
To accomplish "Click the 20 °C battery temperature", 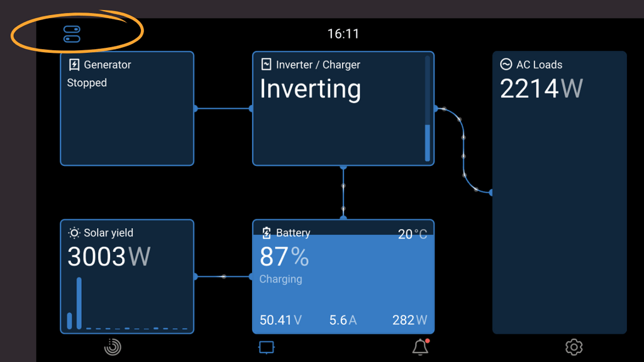I will [x=413, y=234].
